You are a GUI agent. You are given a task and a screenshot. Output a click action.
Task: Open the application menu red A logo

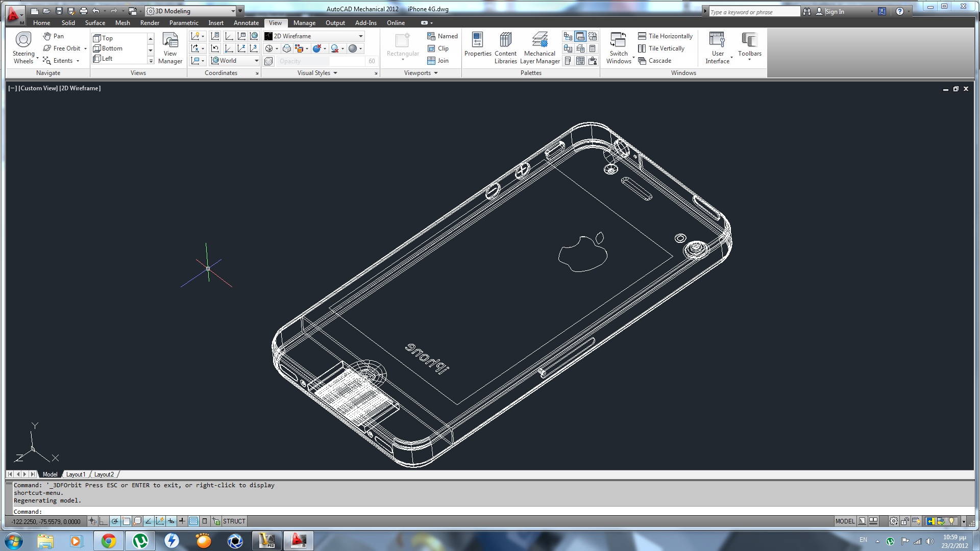(x=14, y=15)
